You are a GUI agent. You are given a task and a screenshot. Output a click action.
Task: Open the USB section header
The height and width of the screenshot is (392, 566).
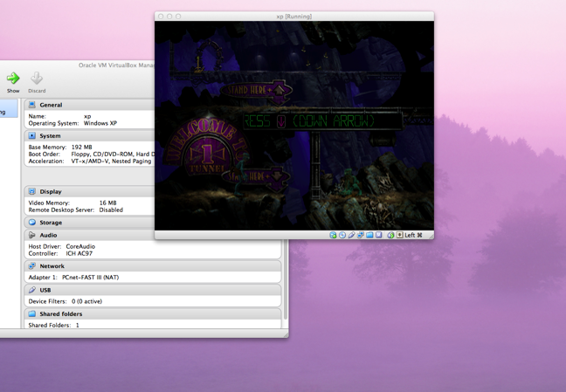[153, 290]
